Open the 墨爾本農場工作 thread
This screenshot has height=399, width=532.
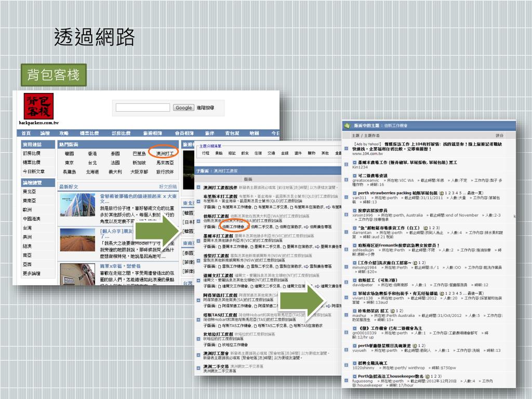click(407, 163)
